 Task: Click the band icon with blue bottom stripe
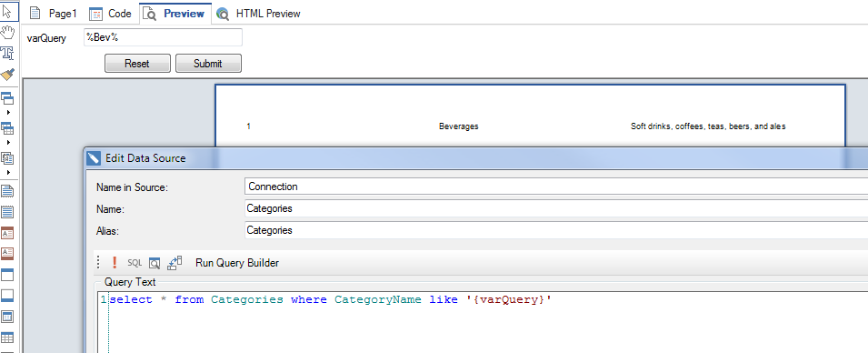point(8,296)
